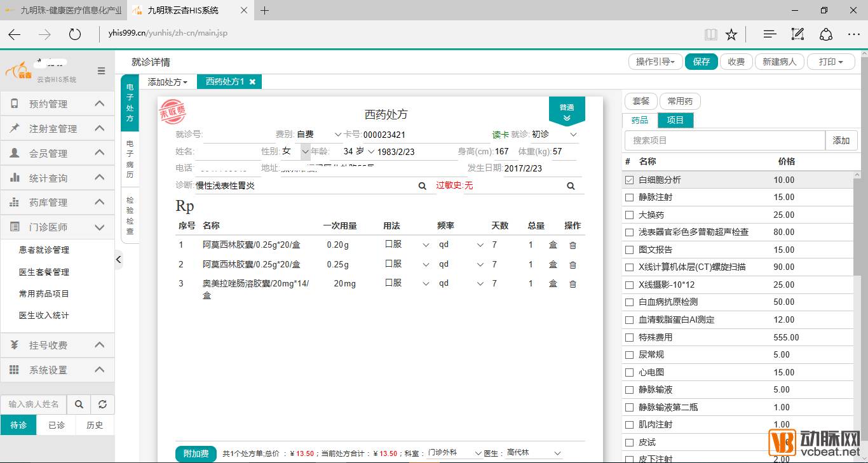Click the trash icon for the 奥美拉唑肠溶胶囊 row
868x463 pixels.
tap(573, 284)
